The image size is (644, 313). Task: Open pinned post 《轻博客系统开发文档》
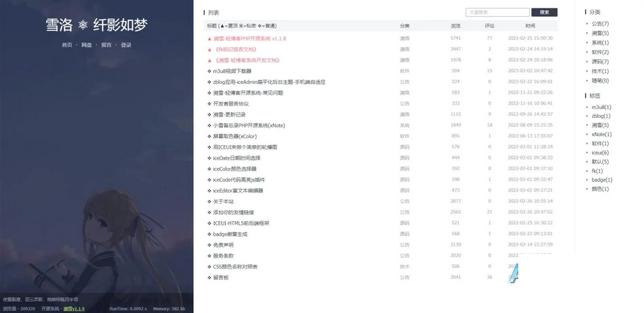[x=247, y=60]
